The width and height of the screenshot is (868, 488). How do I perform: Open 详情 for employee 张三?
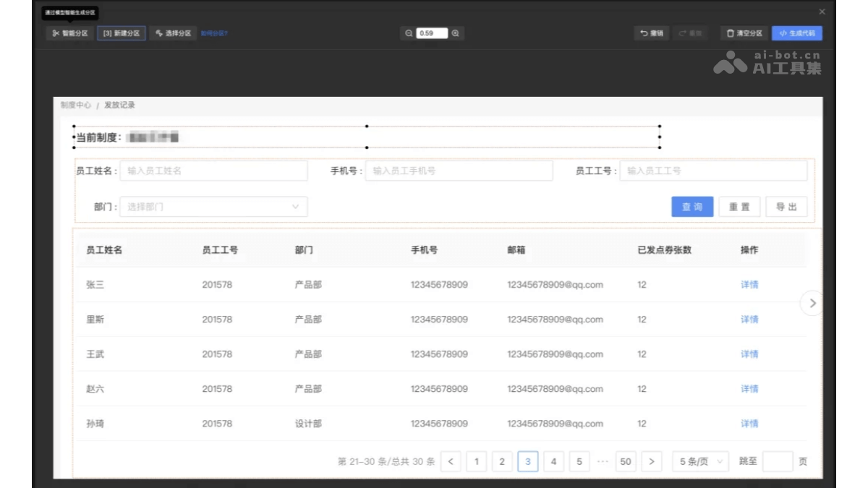(x=749, y=285)
